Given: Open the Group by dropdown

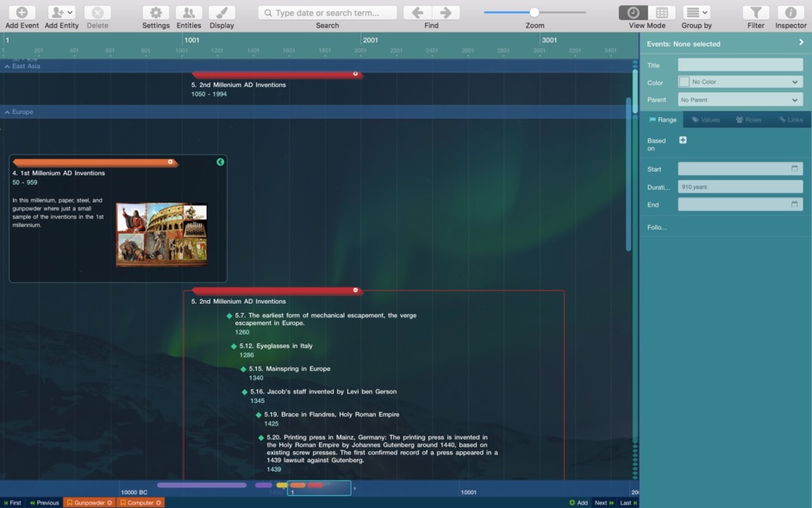Looking at the screenshot, I should click(695, 12).
